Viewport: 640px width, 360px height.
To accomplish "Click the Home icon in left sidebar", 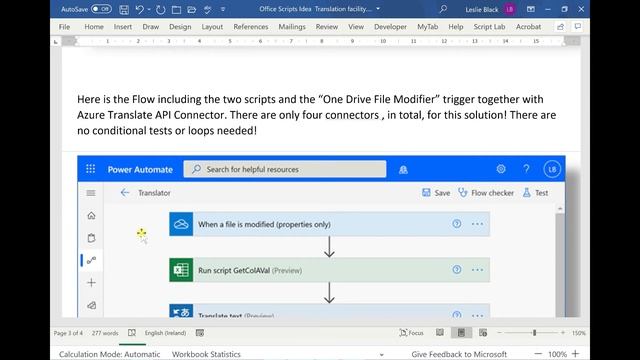I will pyautogui.click(x=91, y=216).
